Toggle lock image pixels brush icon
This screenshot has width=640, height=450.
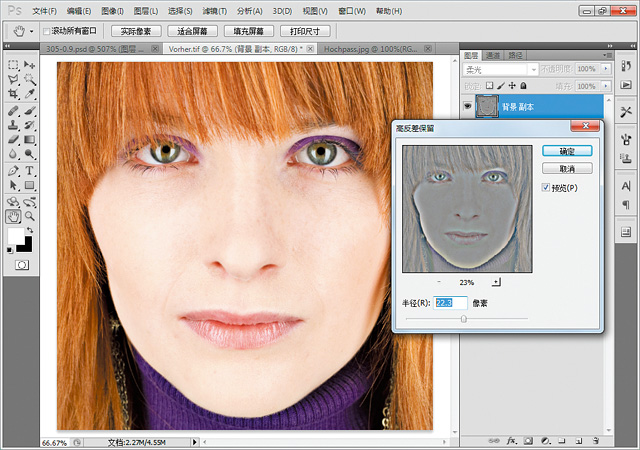500,86
